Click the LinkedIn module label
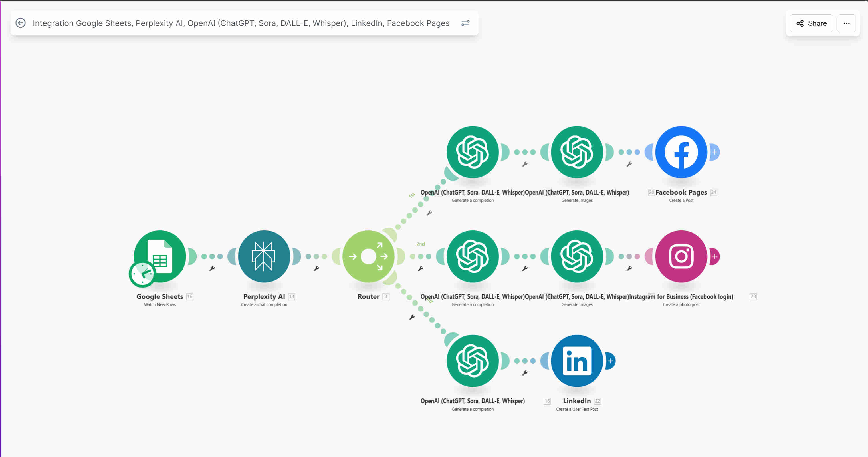The height and width of the screenshot is (457, 868). 577,401
